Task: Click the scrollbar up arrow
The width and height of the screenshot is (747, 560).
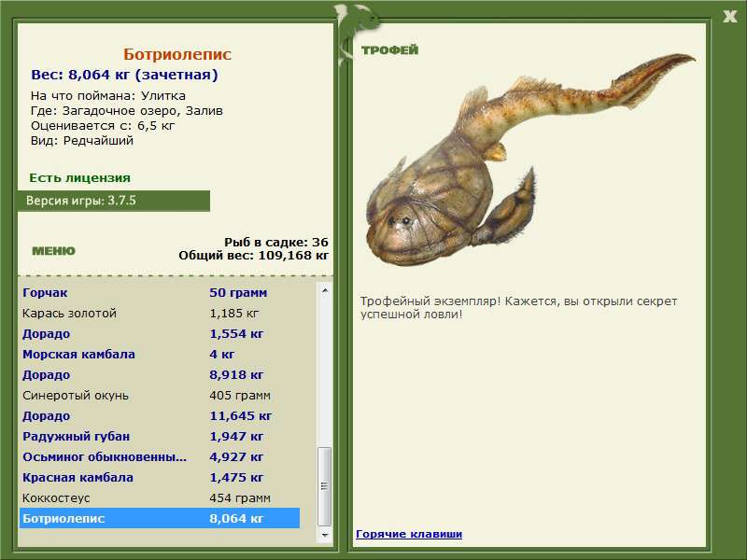Action: [324, 290]
